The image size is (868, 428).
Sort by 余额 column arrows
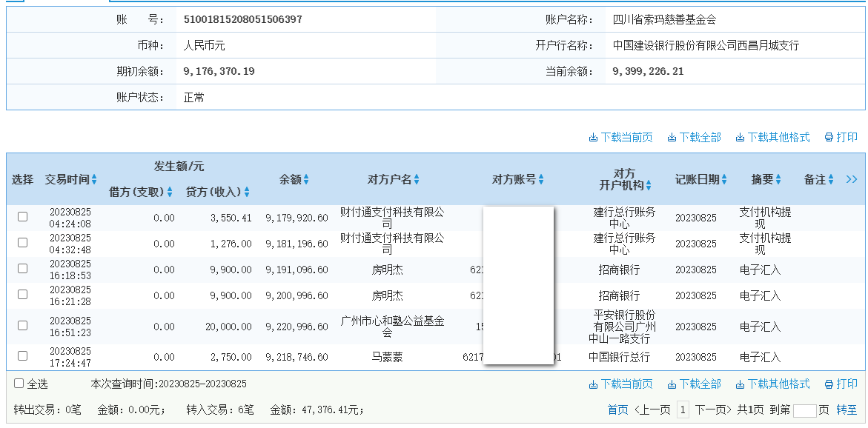pyautogui.click(x=306, y=180)
